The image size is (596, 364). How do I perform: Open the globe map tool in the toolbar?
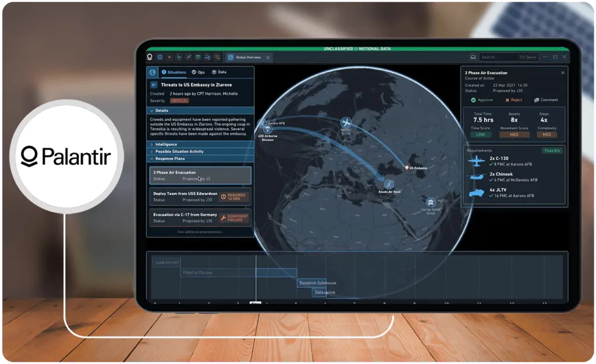pos(160,57)
